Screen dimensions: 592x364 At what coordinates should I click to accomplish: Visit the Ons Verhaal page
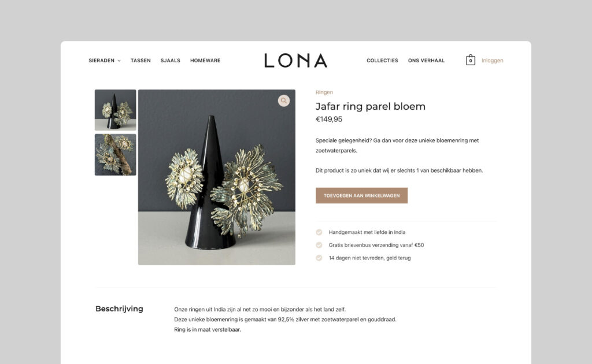pos(426,60)
